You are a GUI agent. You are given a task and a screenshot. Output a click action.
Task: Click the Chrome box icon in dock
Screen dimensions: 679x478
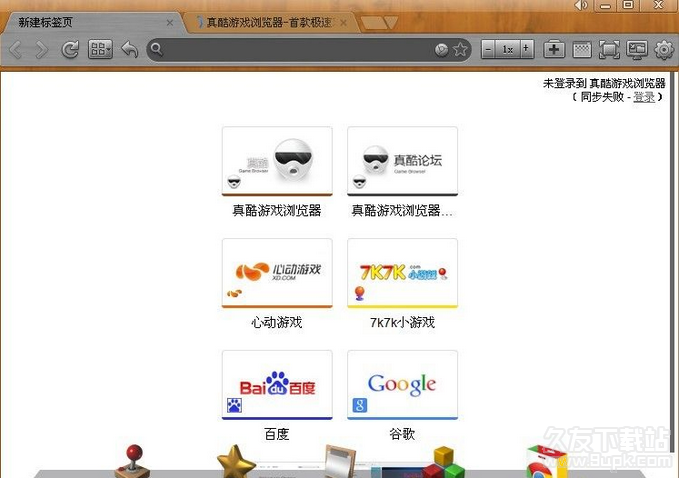pos(546,462)
